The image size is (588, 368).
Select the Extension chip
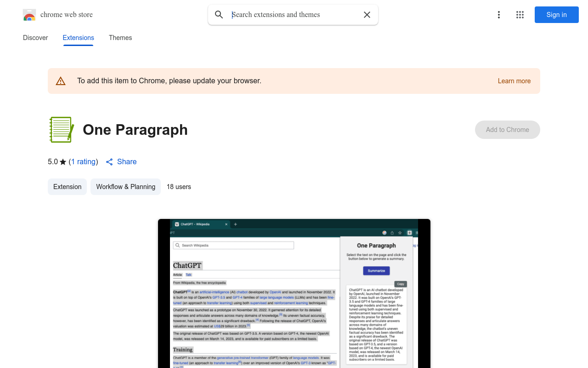pyautogui.click(x=67, y=187)
